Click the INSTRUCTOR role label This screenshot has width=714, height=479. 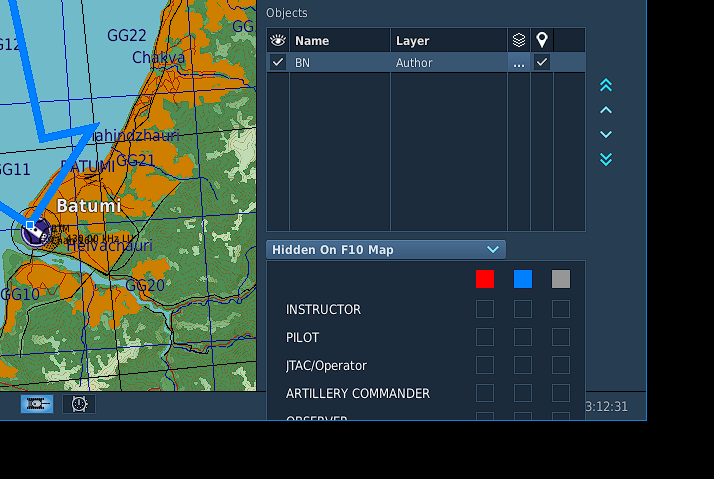point(323,310)
